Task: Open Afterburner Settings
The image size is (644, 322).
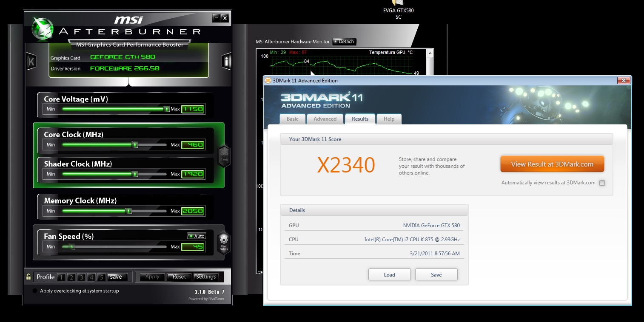Action: [206, 277]
